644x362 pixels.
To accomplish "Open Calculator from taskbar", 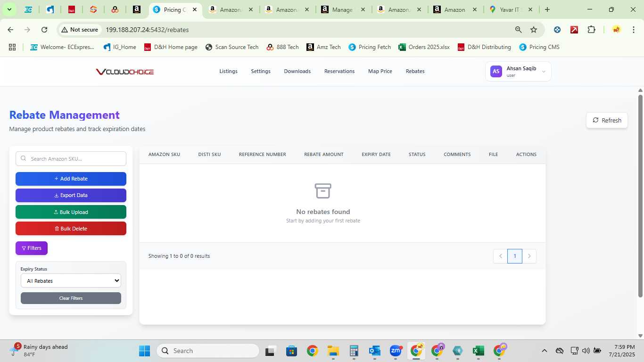I will [x=354, y=351].
